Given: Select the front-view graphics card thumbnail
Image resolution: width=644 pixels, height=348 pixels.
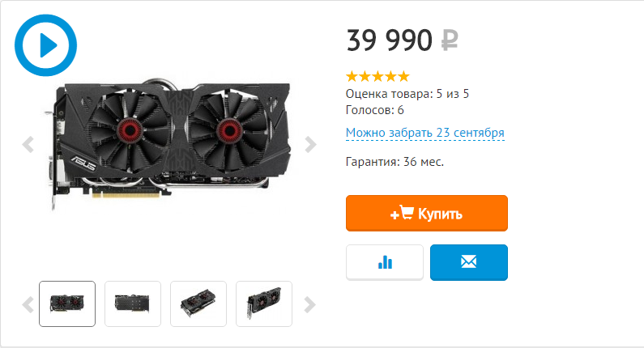Looking at the screenshot, I should coord(67,303).
